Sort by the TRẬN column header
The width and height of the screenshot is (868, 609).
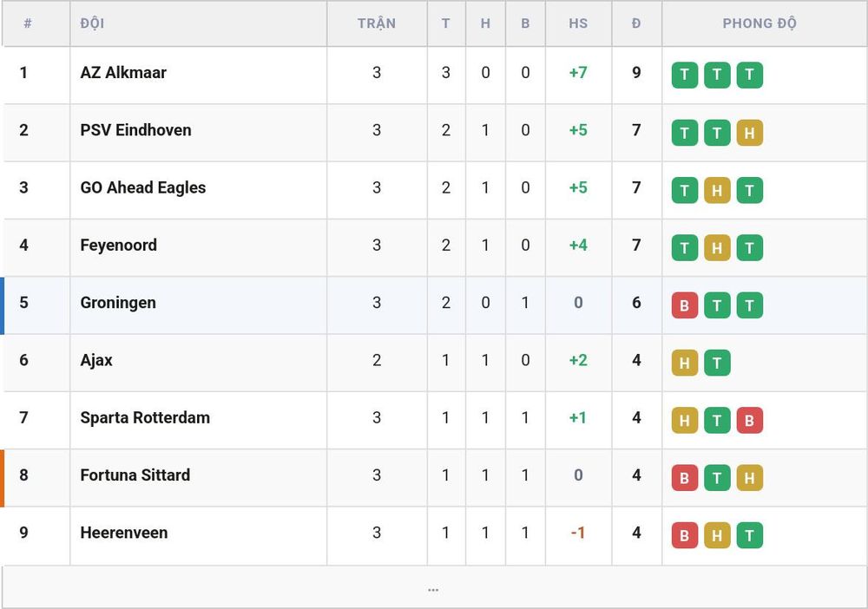click(377, 23)
